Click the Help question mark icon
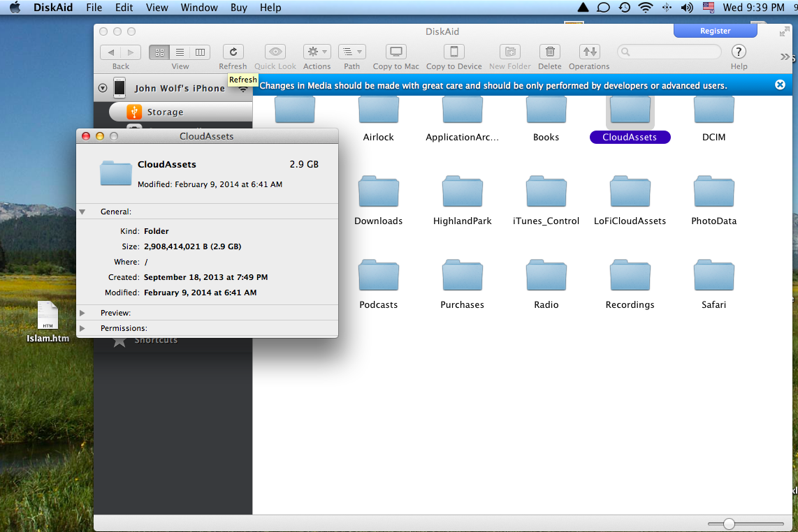This screenshot has height=532, width=798. point(739,52)
